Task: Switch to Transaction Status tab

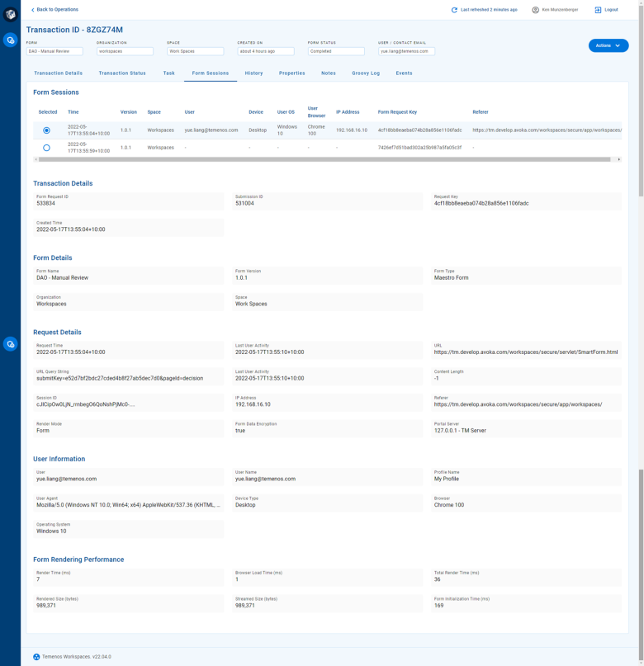Action: (x=122, y=73)
